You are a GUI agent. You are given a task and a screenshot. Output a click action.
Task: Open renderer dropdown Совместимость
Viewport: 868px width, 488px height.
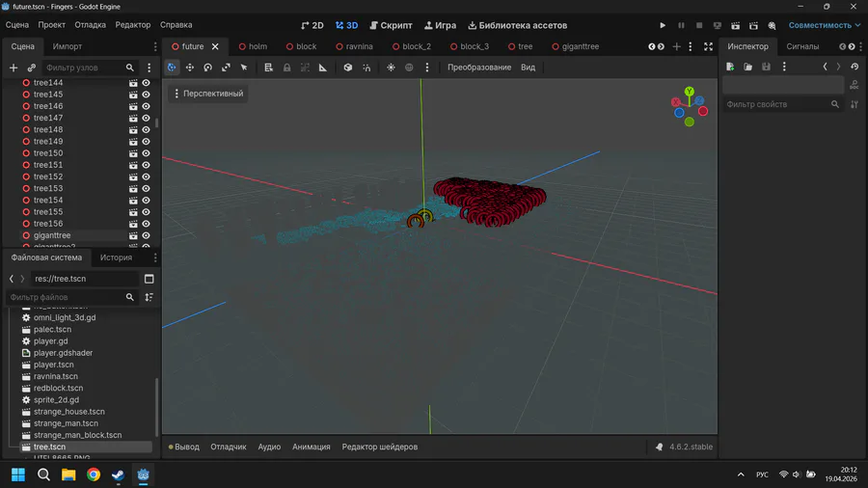[825, 25]
